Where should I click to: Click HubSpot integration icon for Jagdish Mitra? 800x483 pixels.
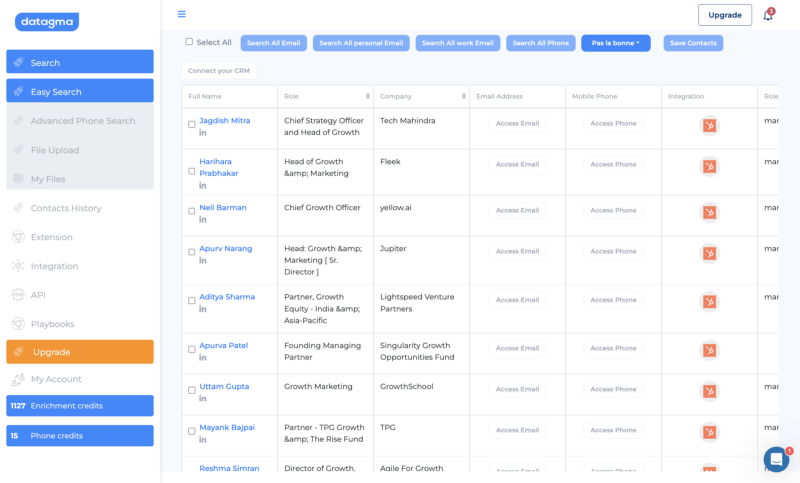(x=709, y=125)
